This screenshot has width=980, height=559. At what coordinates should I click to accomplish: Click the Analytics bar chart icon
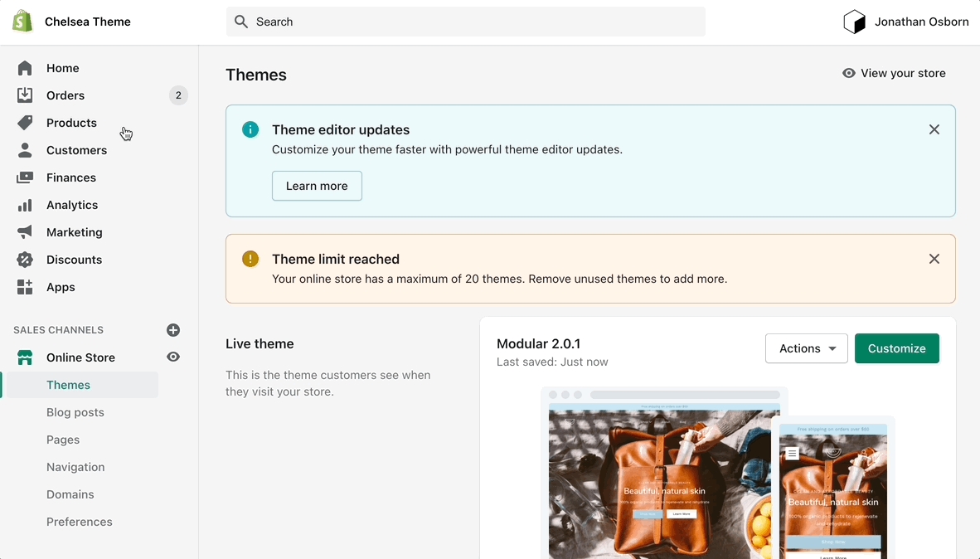[25, 205]
